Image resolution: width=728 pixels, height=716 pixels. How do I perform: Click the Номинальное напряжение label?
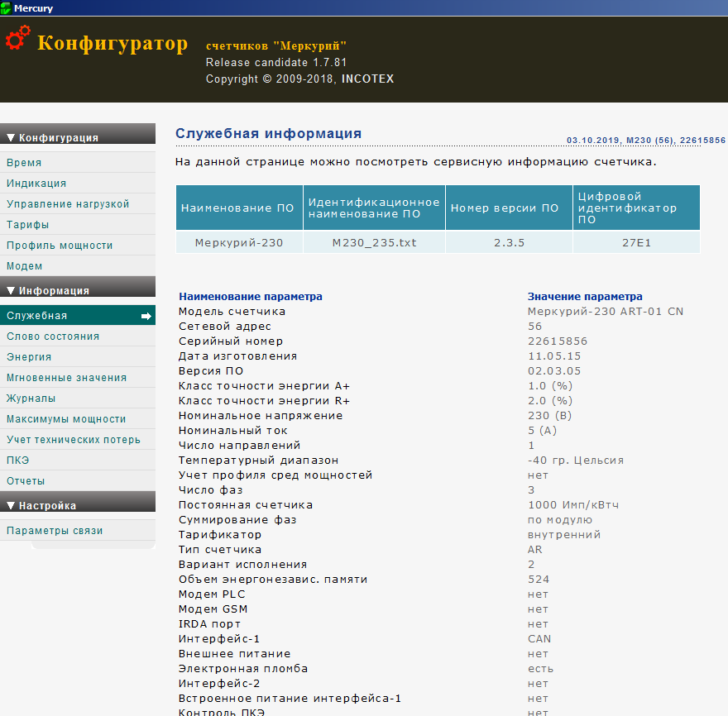[261, 416]
